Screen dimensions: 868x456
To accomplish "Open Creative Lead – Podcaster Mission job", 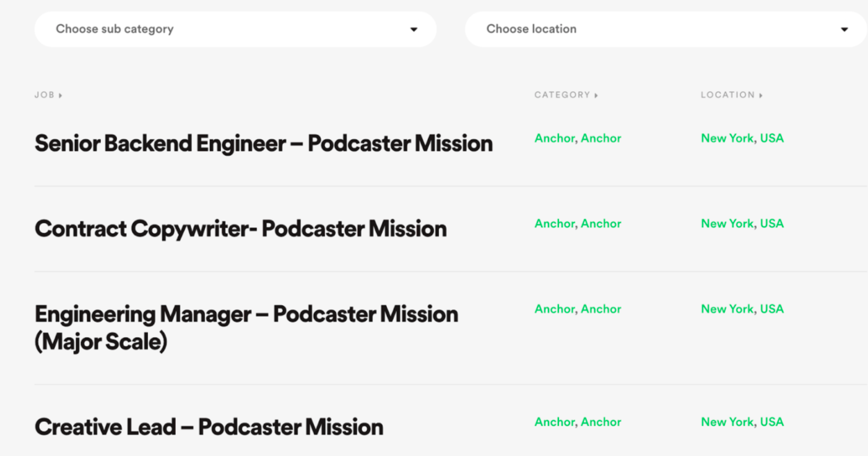I will pyautogui.click(x=209, y=427).
